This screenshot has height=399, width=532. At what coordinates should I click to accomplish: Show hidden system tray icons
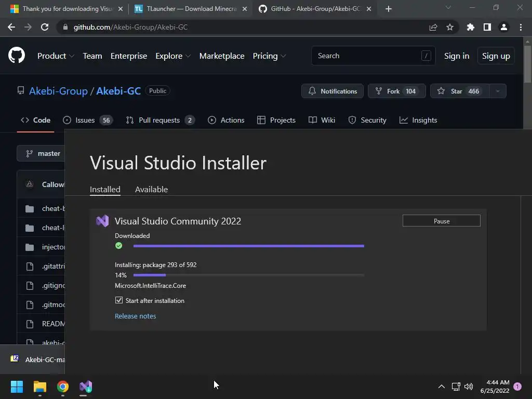point(442,387)
